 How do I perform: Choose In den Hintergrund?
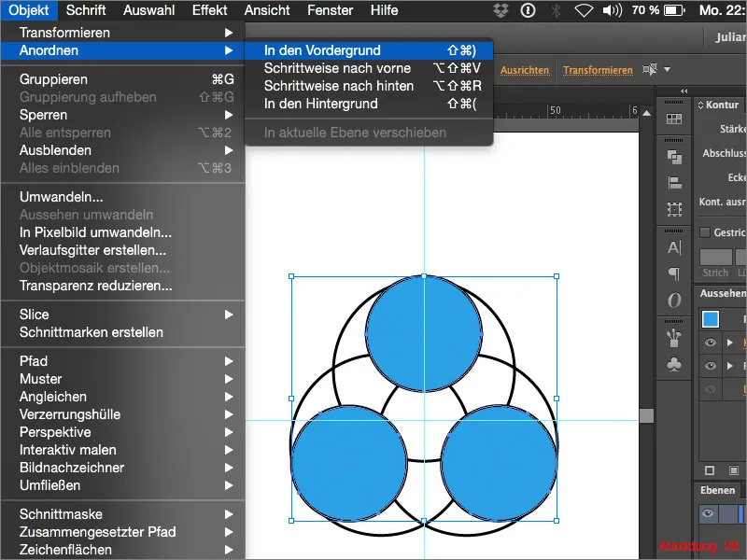coord(369,104)
